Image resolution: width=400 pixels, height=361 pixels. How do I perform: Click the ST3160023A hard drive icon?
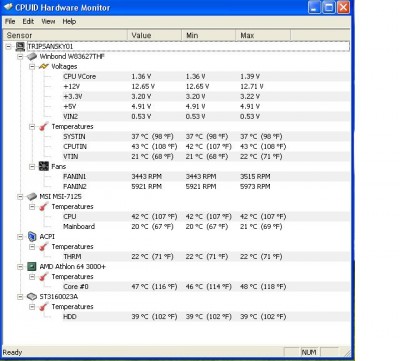pos(32,297)
